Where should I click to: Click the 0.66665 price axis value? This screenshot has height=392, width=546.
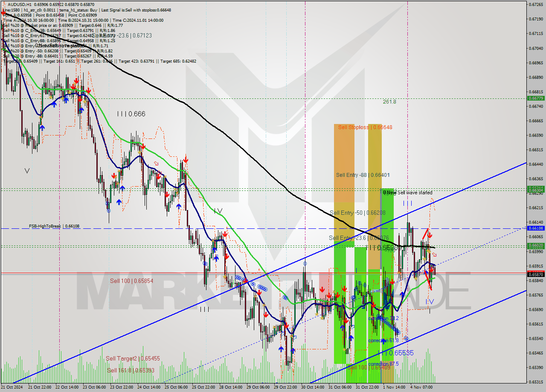coord(536,121)
